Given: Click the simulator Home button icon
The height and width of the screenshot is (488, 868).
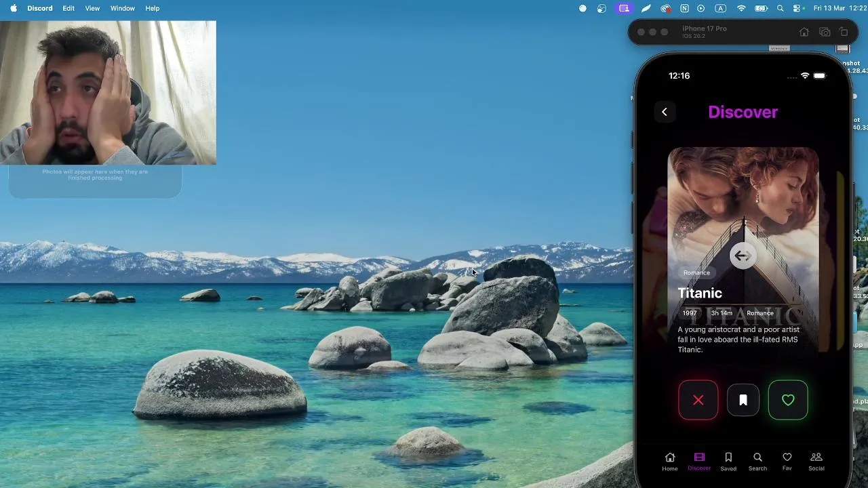Looking at the screenshot, I should click(x=804, y=32).
